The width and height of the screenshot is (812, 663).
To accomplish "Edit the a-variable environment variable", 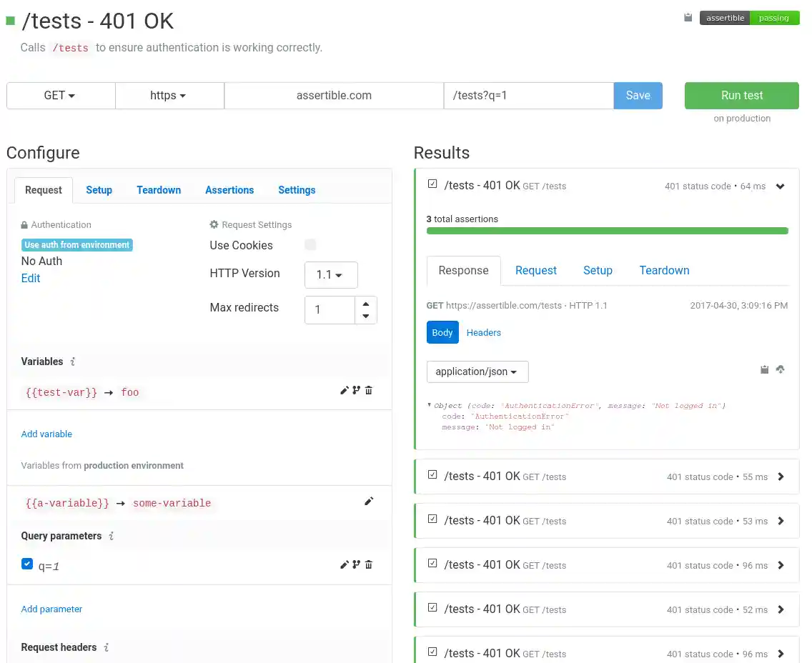I will point(369,501).
